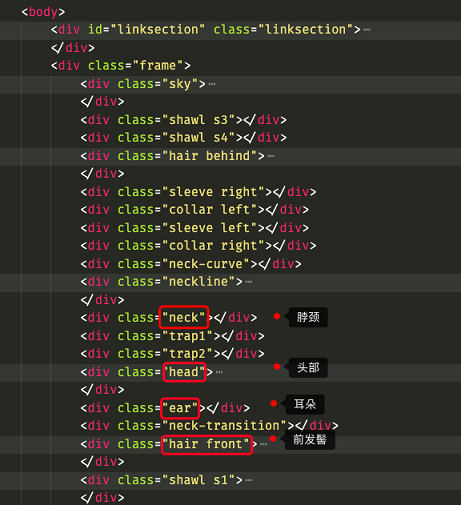Click the "hair front" class value text
Viewport: 461px width, 505px height.
click(x=206, y=444)
